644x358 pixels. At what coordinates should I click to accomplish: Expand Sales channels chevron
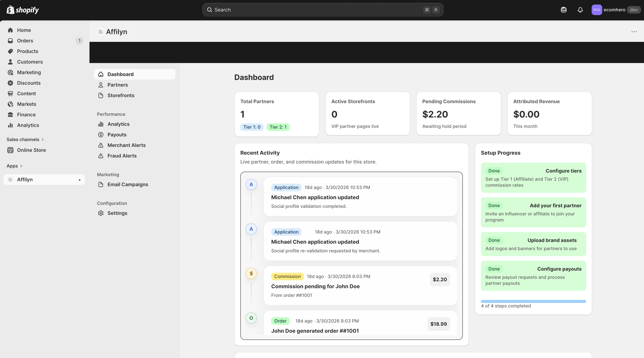(x=43, y=139)
